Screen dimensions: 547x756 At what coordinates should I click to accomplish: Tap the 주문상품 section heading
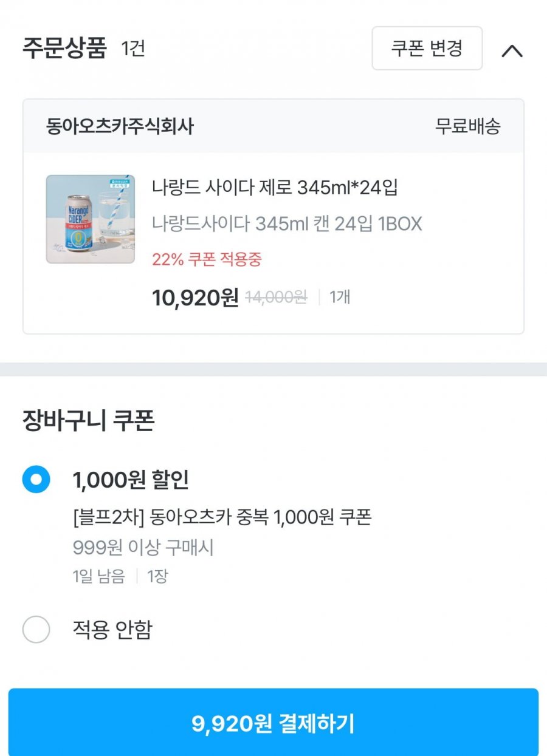coord(64,48)
